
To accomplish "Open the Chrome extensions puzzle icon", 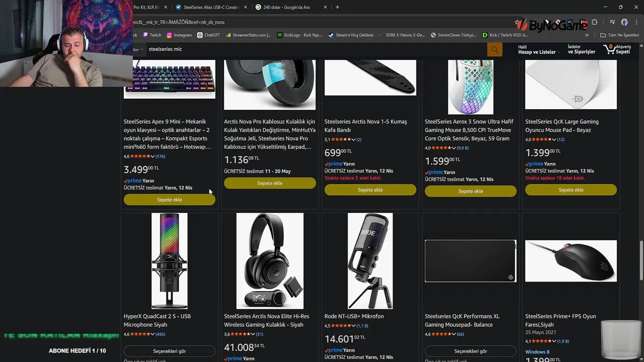I will click(594, 22).
